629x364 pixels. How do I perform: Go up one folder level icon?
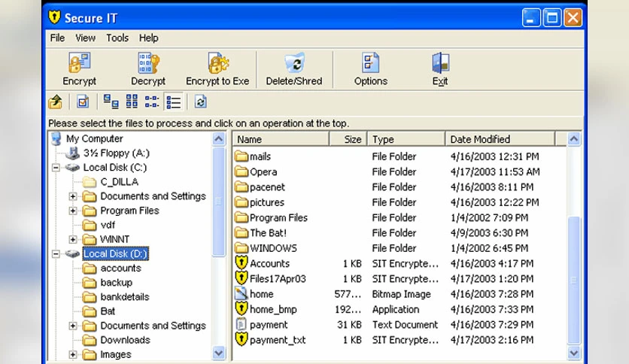56,102
